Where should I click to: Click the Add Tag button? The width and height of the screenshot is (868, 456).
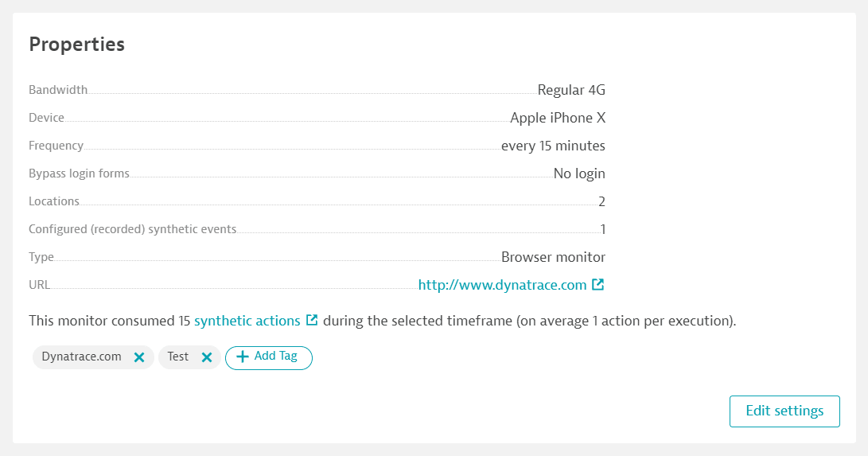(x=268, y=357)
